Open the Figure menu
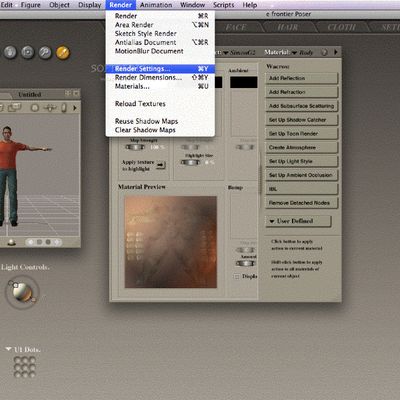 pyautogui.click(x=31, y=5)
